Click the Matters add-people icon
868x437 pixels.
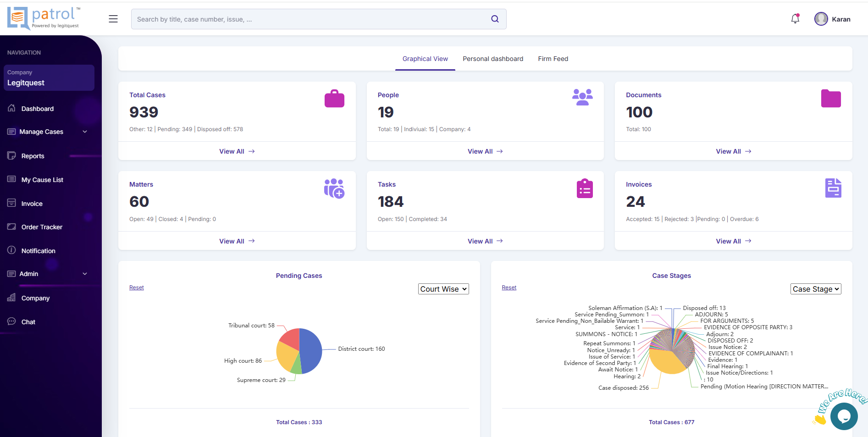tap(334, 188)
